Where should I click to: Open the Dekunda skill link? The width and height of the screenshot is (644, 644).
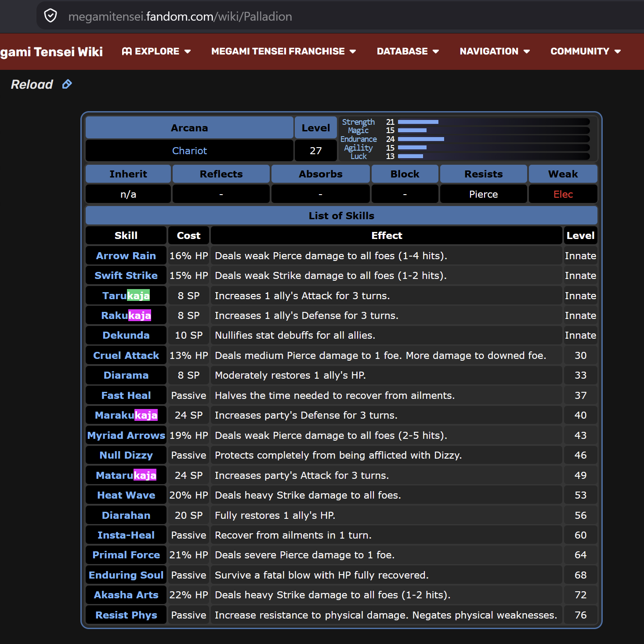[126, 335]
